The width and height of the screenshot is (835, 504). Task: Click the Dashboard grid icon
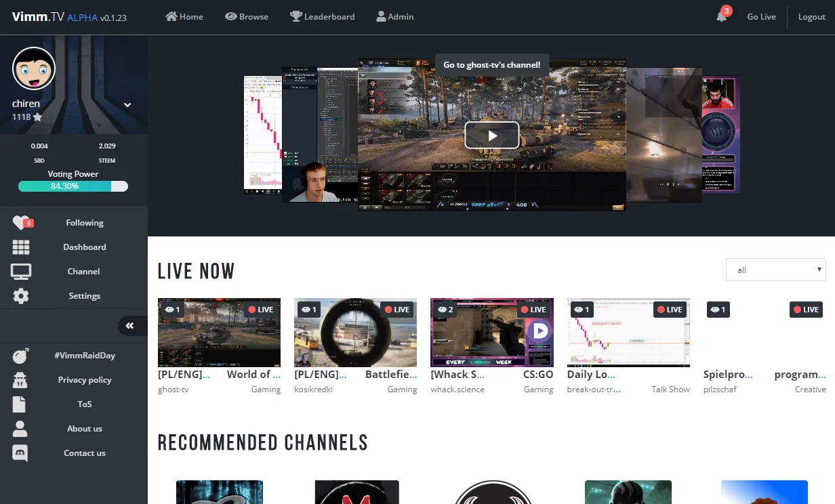tap(21, 247)
